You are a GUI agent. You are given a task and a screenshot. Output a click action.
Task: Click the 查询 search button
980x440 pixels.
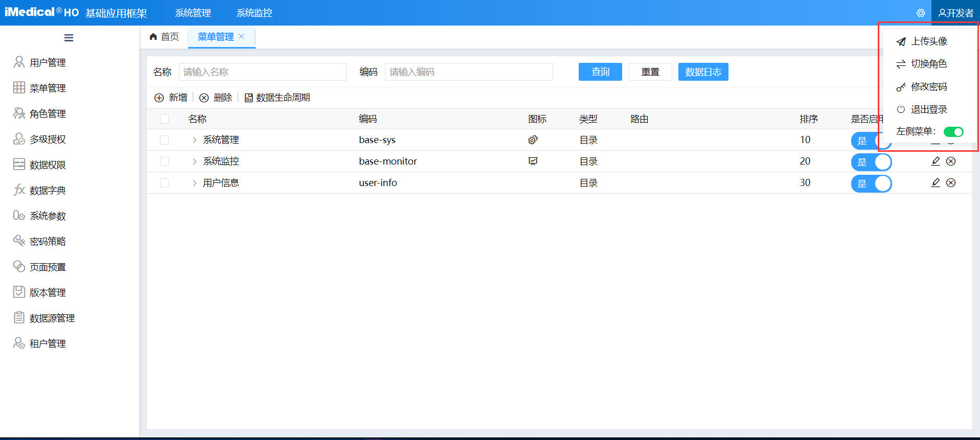click(600, 72)
